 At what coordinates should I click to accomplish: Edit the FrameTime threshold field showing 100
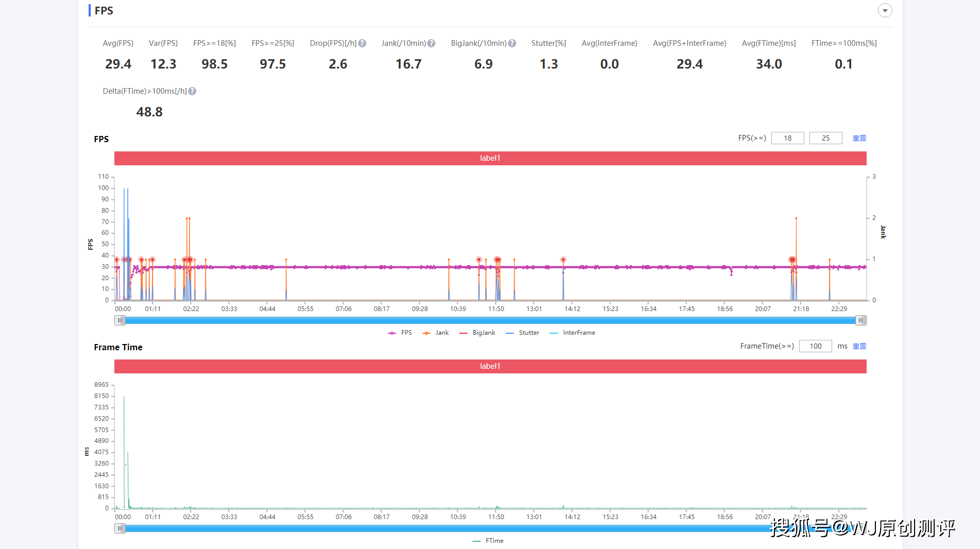815,346
